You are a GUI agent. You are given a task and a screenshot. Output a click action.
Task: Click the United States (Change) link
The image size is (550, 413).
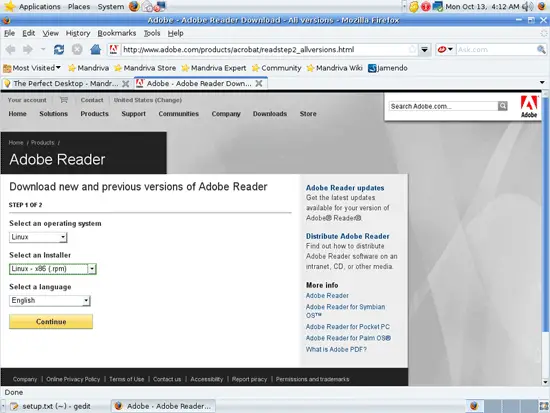point(148,100)
